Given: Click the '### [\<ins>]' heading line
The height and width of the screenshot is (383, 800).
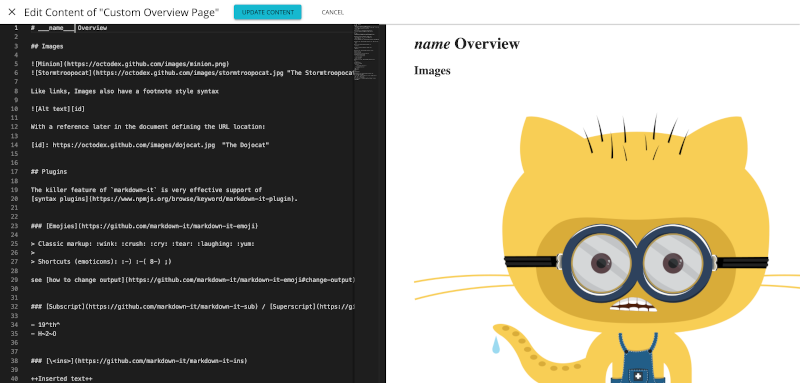Looking at the screenshot, I should pos(139,361).
